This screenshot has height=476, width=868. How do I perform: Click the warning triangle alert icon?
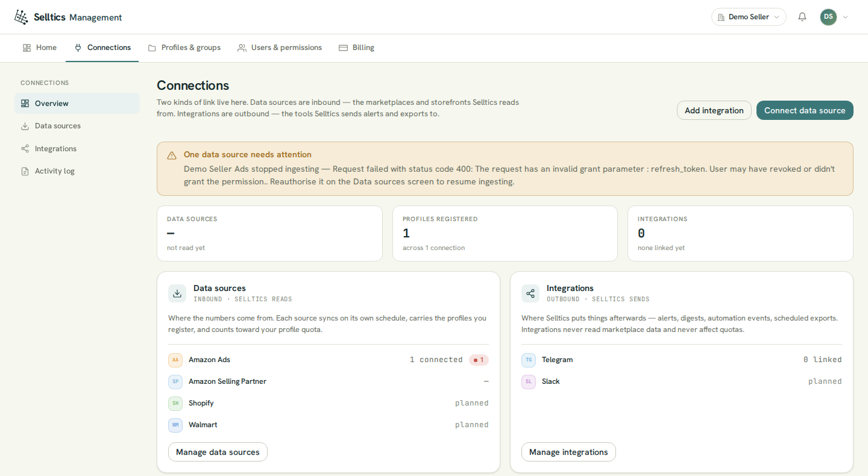(172, 155)
